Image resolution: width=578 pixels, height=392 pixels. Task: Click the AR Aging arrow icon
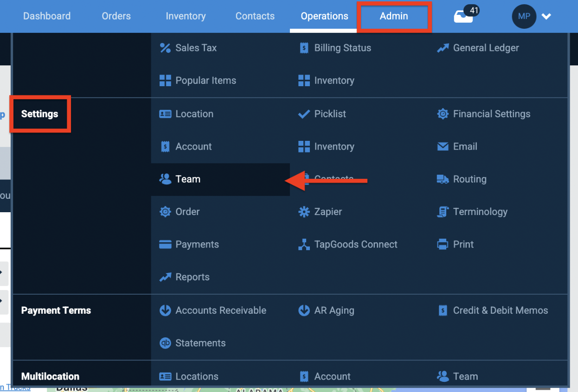click(x=304, y=310)
